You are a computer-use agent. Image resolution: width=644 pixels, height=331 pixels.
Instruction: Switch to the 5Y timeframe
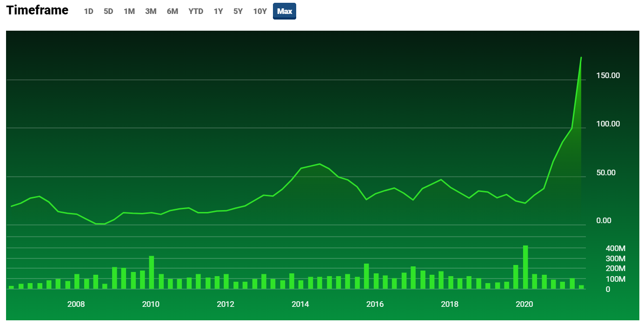pos(238,11)
